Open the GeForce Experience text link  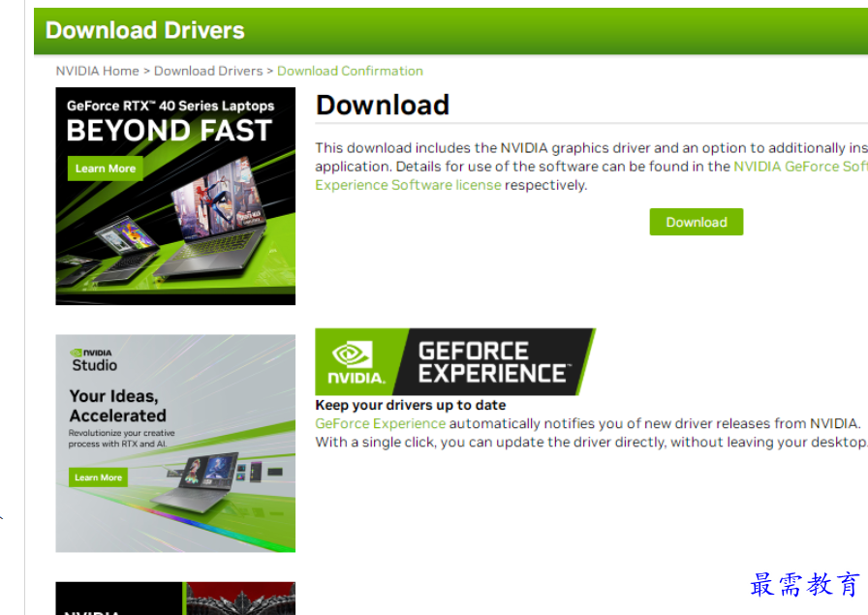click(381, 423)
